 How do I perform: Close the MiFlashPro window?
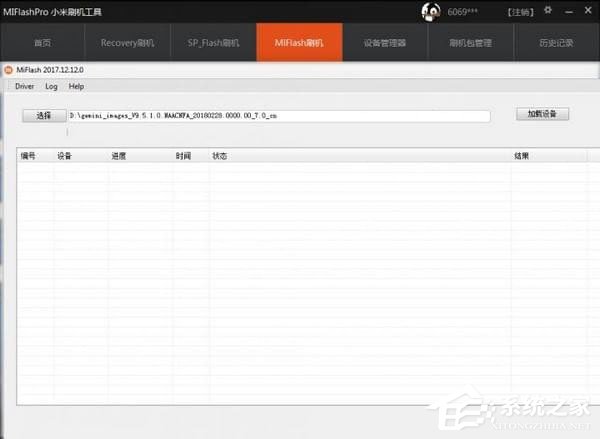click(588, 11)
